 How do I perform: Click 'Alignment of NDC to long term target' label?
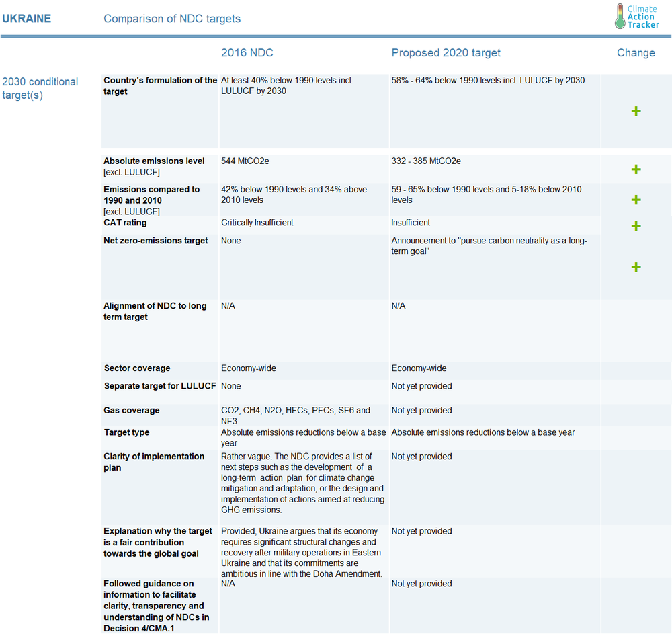coord(155,311)
